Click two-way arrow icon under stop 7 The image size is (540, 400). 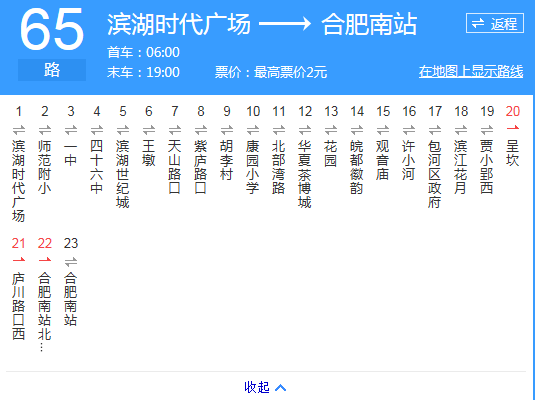[x=175, y=130]
